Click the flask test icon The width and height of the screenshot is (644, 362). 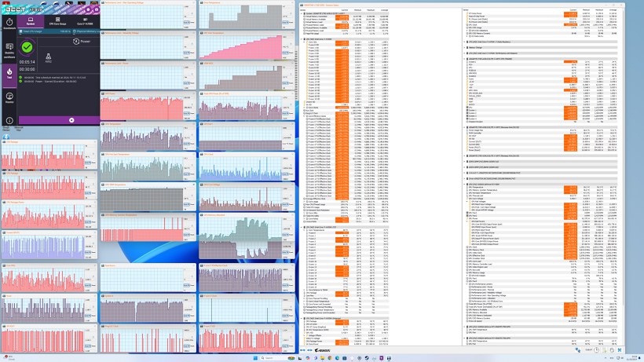(49, 57)
